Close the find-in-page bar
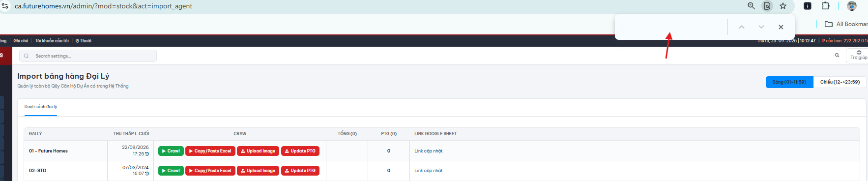Screen dimensions: 868x181 click(781, 27)
